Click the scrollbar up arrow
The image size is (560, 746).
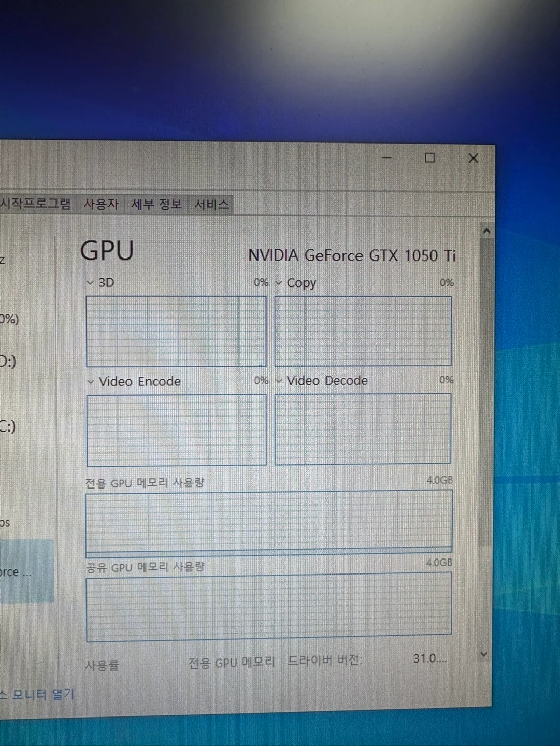486,231
